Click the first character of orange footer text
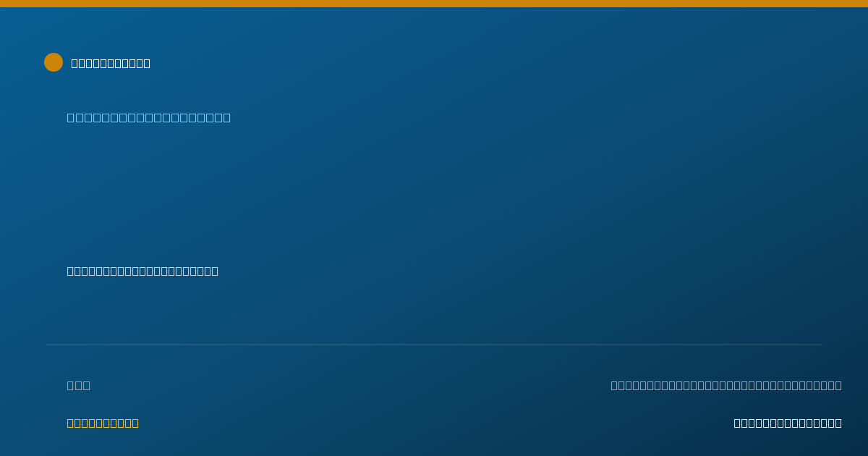Image resolution: width=868 pixels, height=456 pixels. click(70, 423)
